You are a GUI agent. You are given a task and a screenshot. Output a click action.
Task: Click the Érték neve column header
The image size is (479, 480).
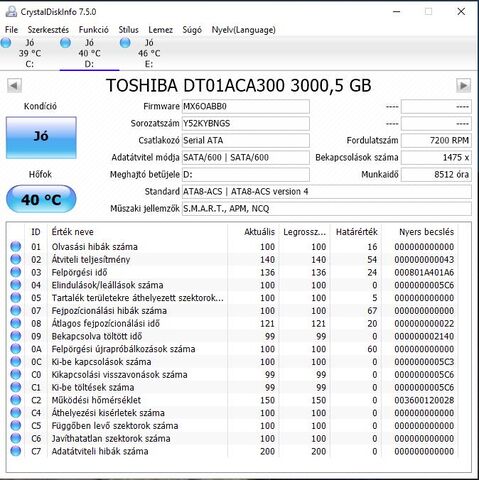137,232
